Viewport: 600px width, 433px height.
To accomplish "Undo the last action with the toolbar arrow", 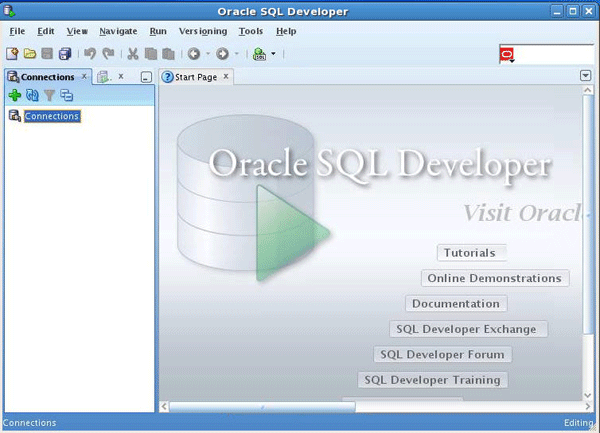I will (x=90, y=54).
